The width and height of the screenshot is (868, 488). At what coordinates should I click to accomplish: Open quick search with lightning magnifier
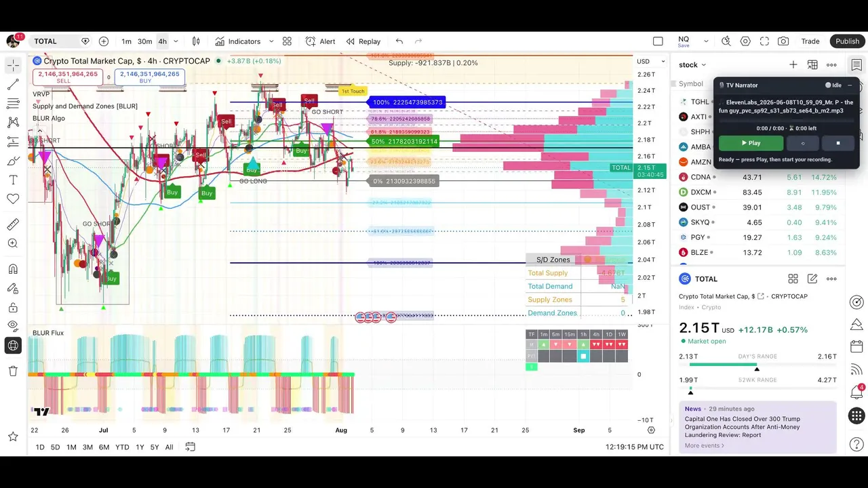(x=726, y=41)
